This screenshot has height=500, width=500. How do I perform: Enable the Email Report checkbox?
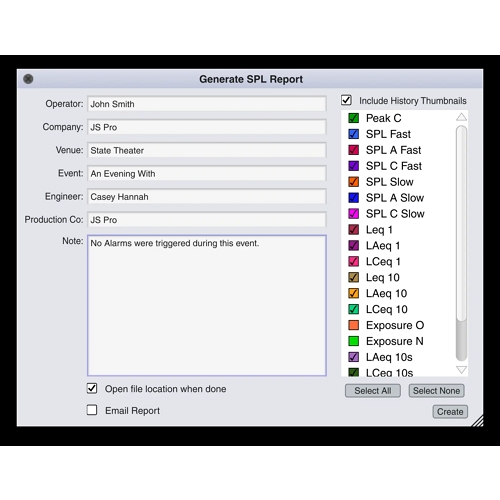point(92,410)
